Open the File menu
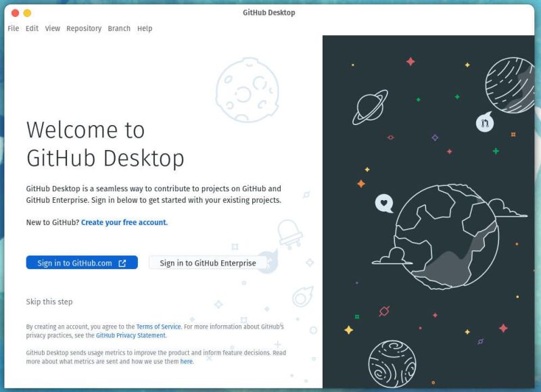The image size is (541, 392). tap(12, 28)
